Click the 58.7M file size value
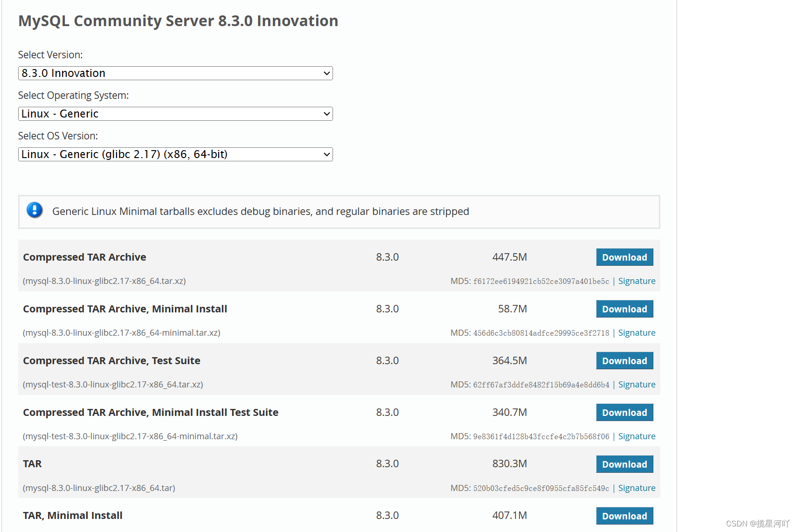The image size is (797, 532). pyautogui.click(x=513, y=309)
